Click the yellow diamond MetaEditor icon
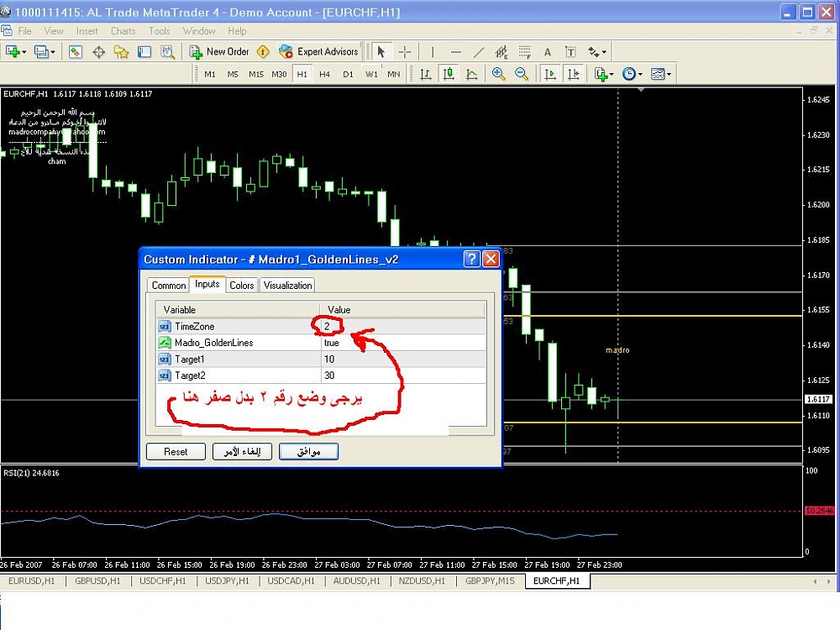The height and width of the screenshot is (630, 840). [262, 52]
